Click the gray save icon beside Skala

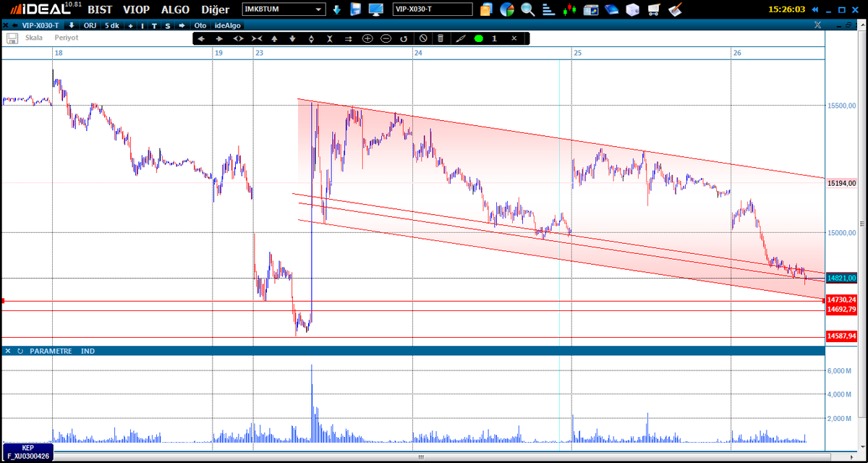pos(12,38)
